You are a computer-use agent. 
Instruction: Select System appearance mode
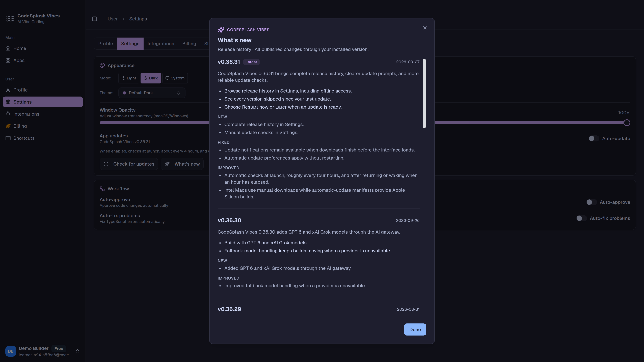click(175, 78)
